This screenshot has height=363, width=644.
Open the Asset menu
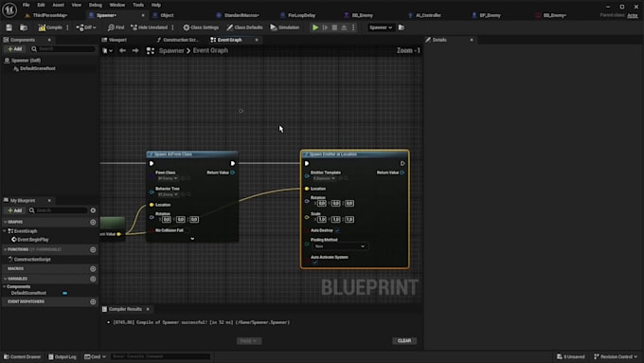59,5
